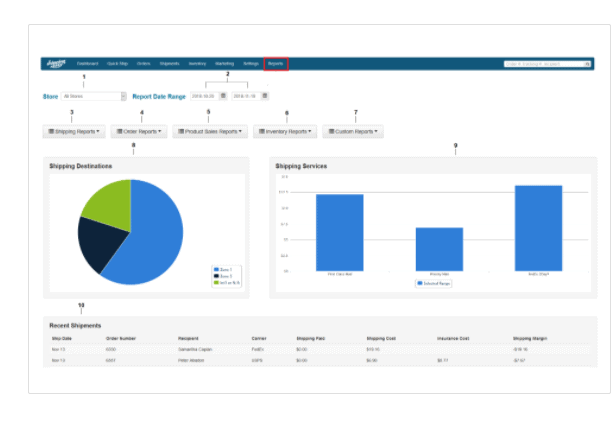Switch to the Shipments section
This screenshot has width=612, height=443.
(169, 64)
